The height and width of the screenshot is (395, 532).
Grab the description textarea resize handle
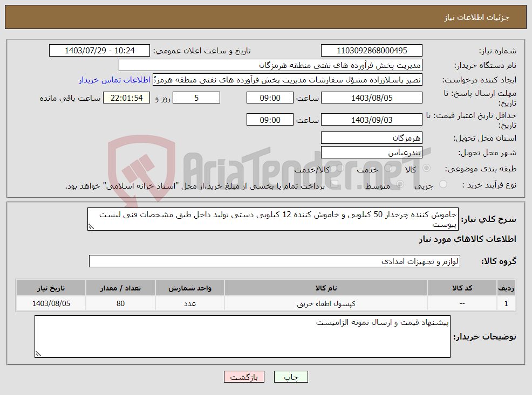[x=91, y=227]
